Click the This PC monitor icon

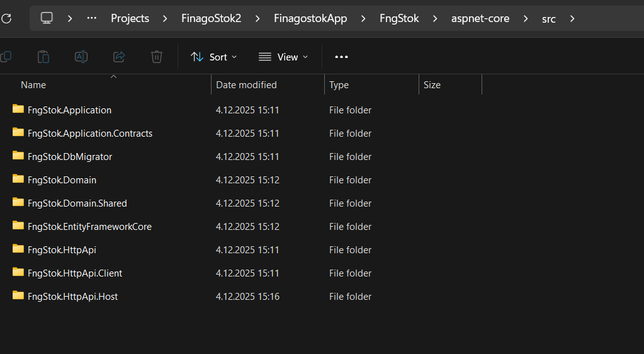pos(47,18)
